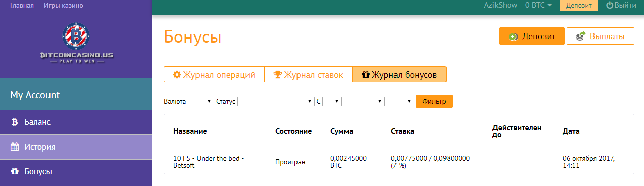Image resolution: width=644 pixels, height=186 pixels.
Task: Open the month dropdown in date filter
Action: pyautogui.click(x=364, y=102)
